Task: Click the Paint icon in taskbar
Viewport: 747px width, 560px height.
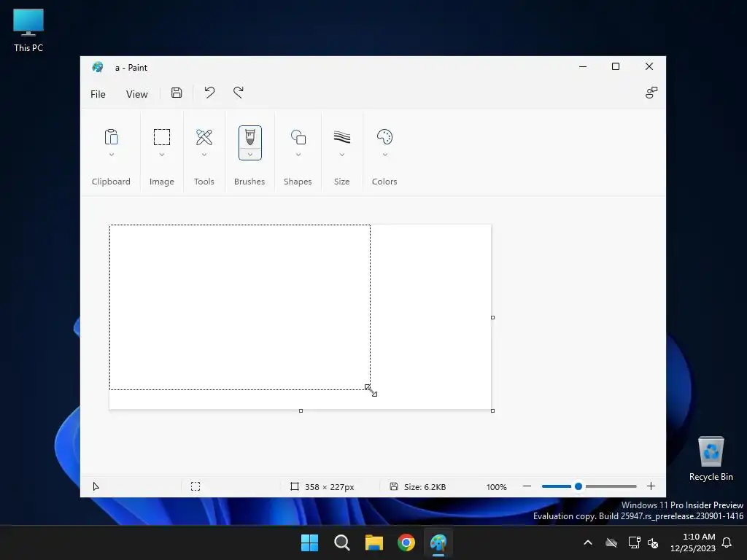Action: click(438, 542)
